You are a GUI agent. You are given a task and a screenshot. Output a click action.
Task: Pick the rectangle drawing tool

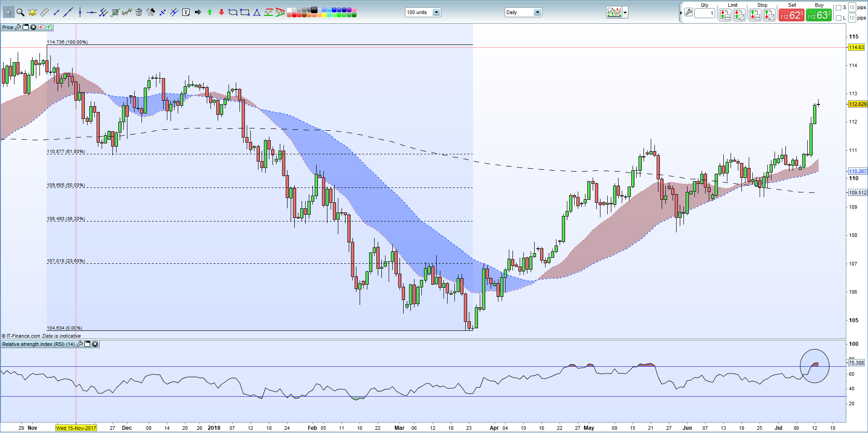click(245, 12)
